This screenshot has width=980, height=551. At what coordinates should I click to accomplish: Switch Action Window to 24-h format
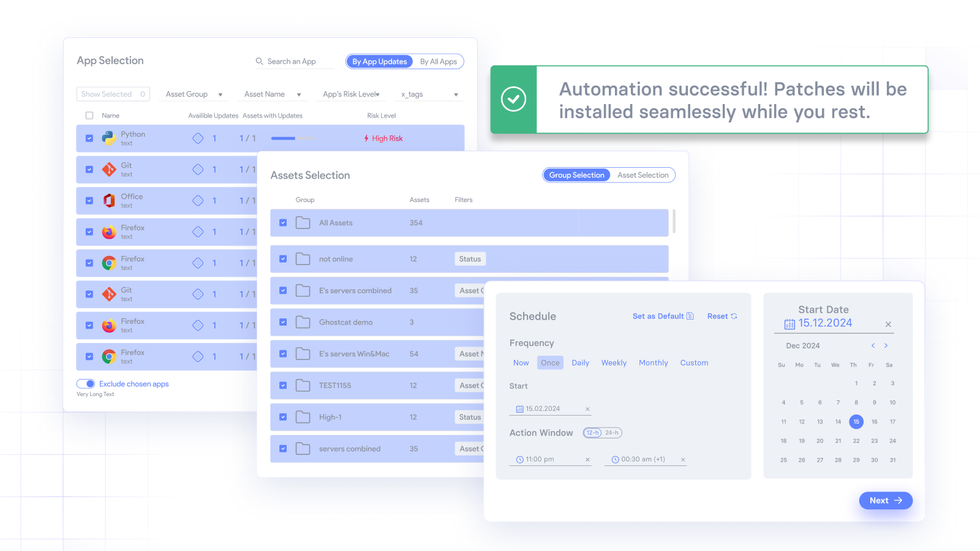click(612, 433)
